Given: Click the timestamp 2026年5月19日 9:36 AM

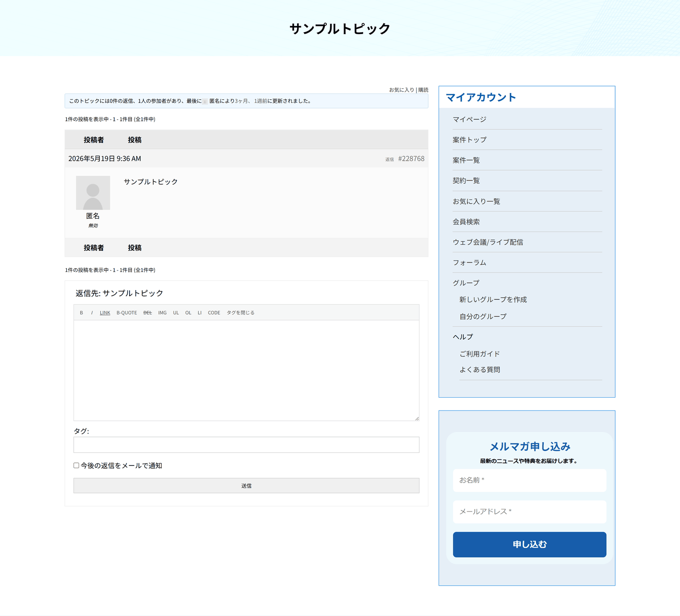Looking at the screenshot, I should [105, 159].
